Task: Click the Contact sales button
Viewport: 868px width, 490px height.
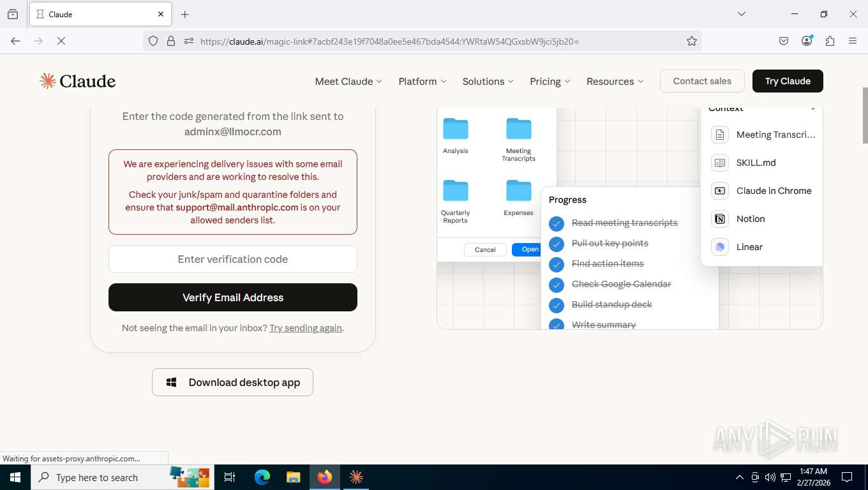Action: (x=702, y=81)
